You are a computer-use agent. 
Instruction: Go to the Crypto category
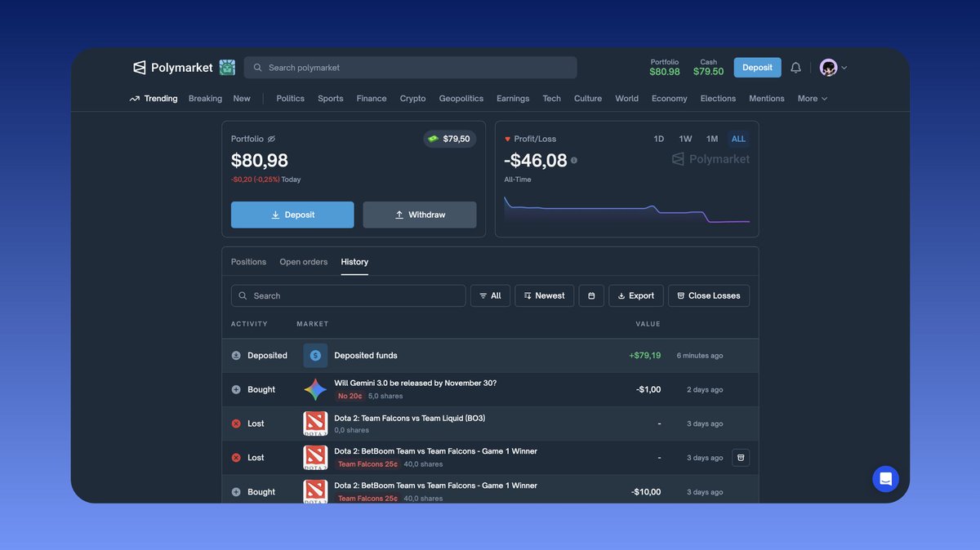click(412, 99)
